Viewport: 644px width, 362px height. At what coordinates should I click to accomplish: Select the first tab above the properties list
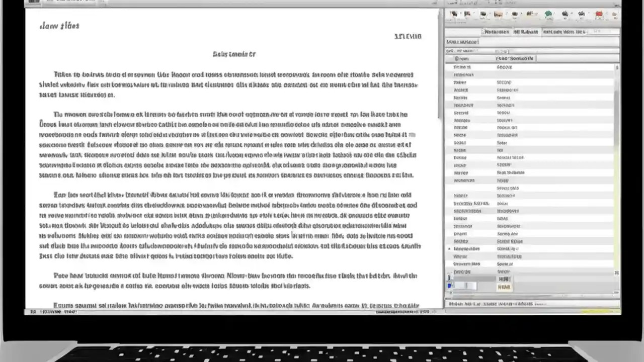[x=497, y=31]
